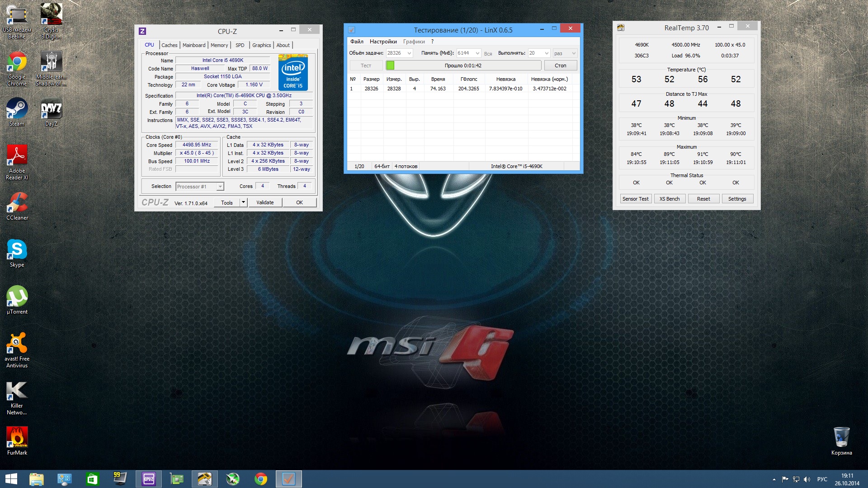The image size is (868, 488).
Task: Switch to the Caches tab
Action: pyautogui.click(x=170, y=45)
